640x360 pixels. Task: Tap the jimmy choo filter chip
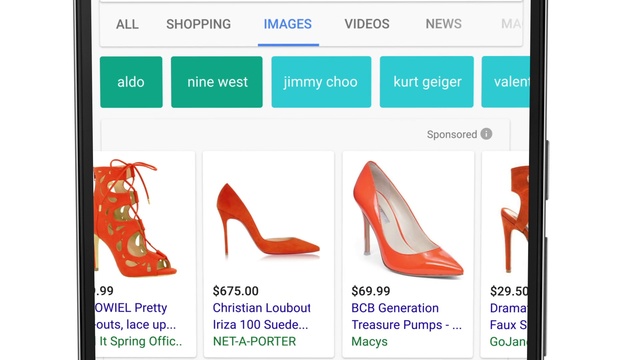click(x=321, y=82)
